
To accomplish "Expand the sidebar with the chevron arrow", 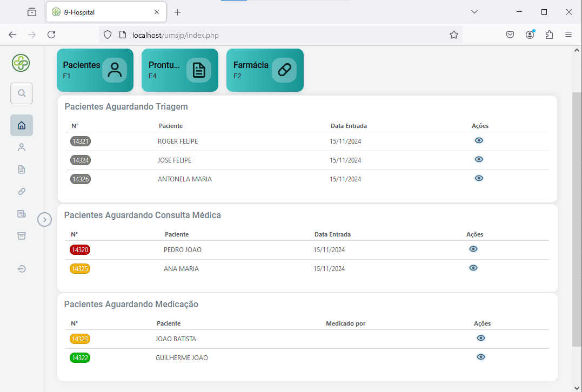I will coord(44,220).
